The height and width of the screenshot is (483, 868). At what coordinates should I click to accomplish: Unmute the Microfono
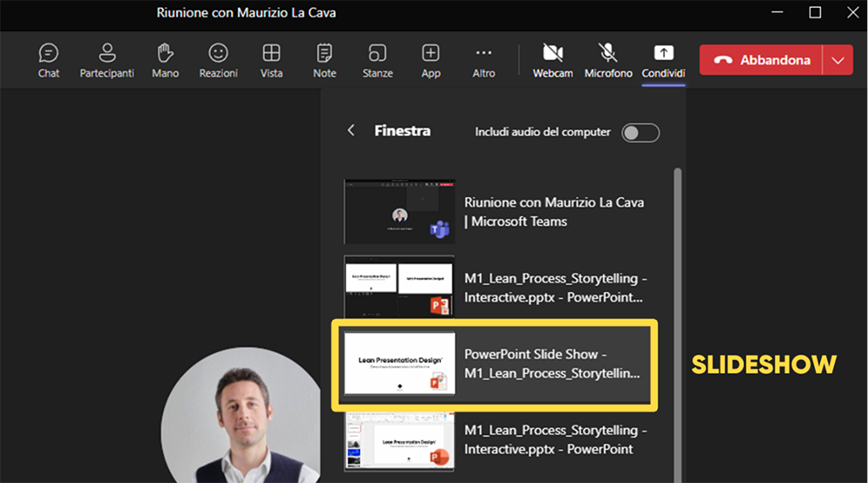tap(608, 60)
